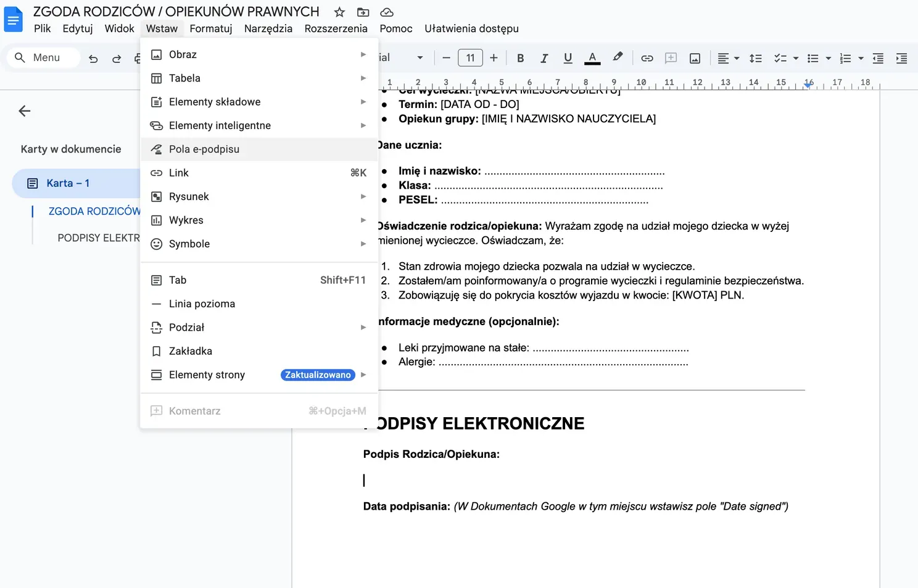
Task: Open the Edytuj menu
Action: 78,28
